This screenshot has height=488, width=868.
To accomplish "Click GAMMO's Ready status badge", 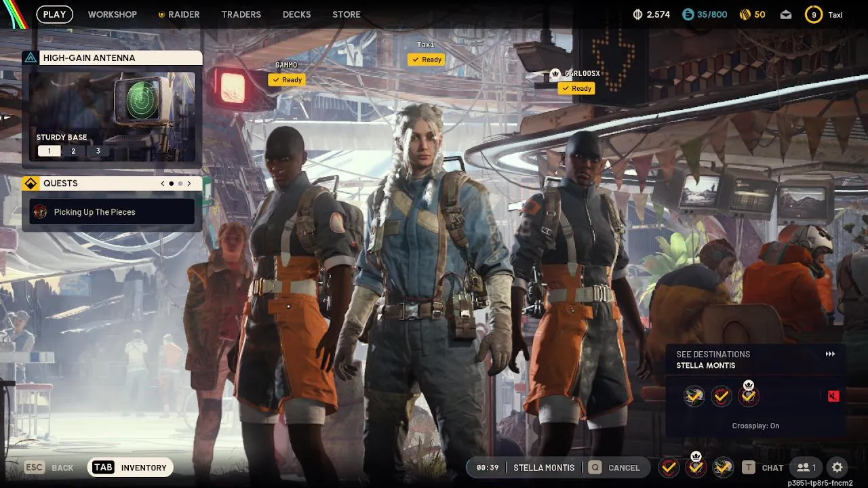I will tap(286, 80).
